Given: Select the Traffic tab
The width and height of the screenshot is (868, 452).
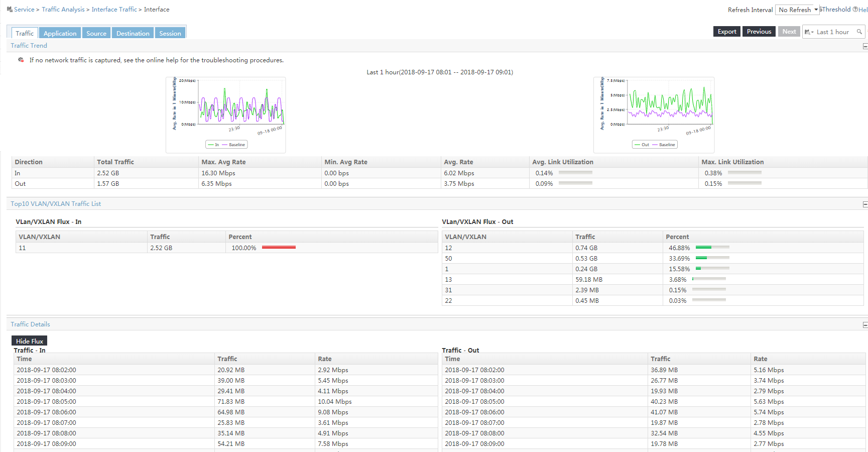Looking at the screenshot, I should 25,33.
